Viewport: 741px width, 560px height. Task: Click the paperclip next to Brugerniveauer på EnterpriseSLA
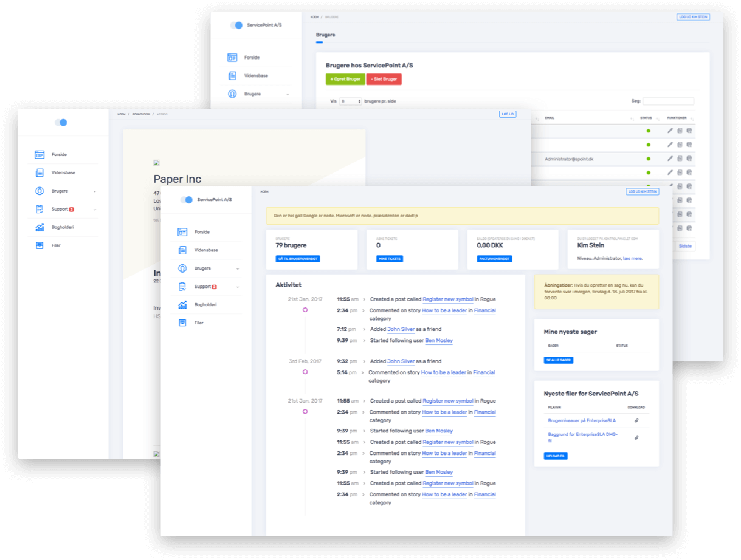coord(636,420)
